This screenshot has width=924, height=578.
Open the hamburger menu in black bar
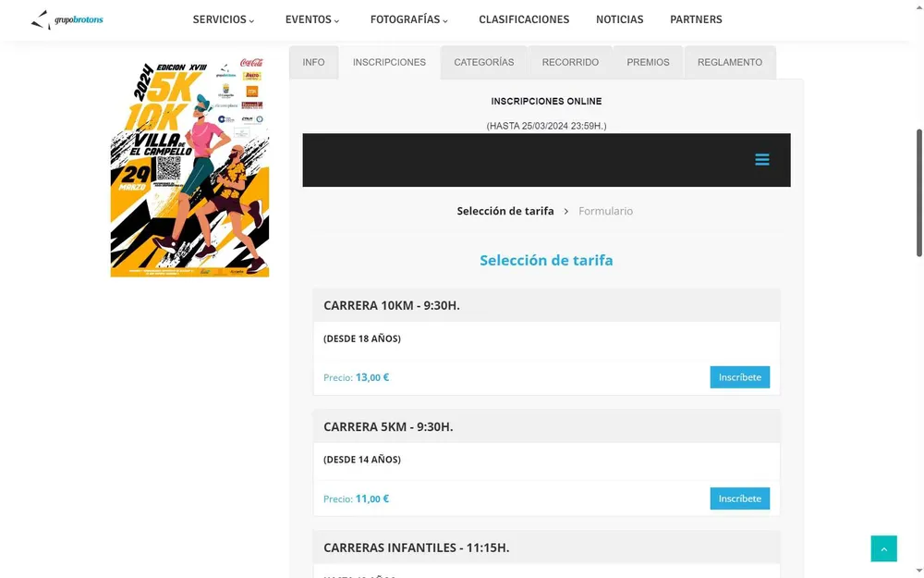click(x=762, y=160)
